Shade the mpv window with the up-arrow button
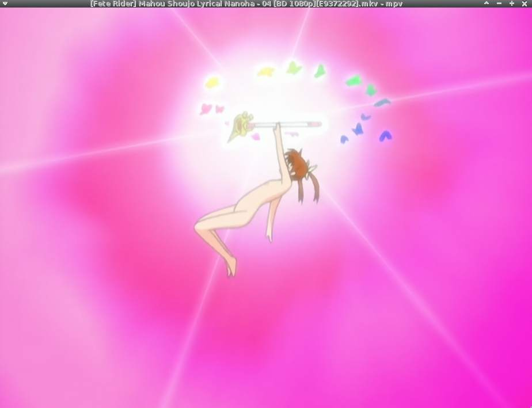 pyautogui.click(x=486, y=3)
